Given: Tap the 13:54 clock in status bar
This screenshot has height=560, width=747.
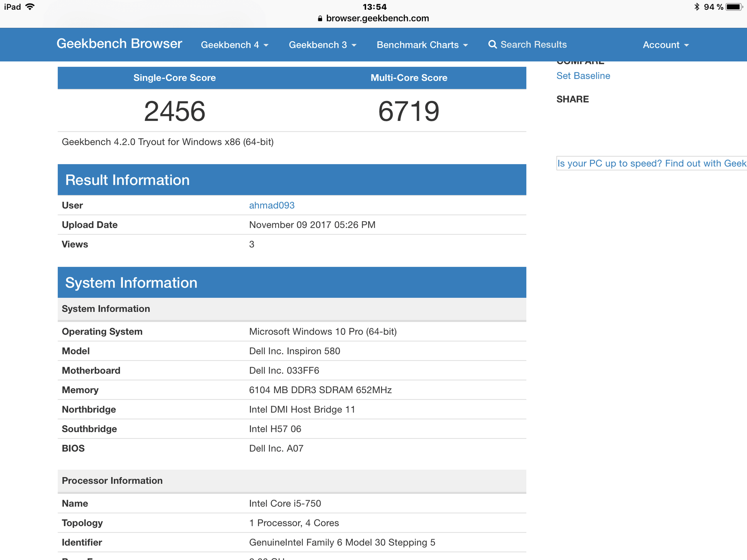Looking at the screenshot, I should point(375,7).
